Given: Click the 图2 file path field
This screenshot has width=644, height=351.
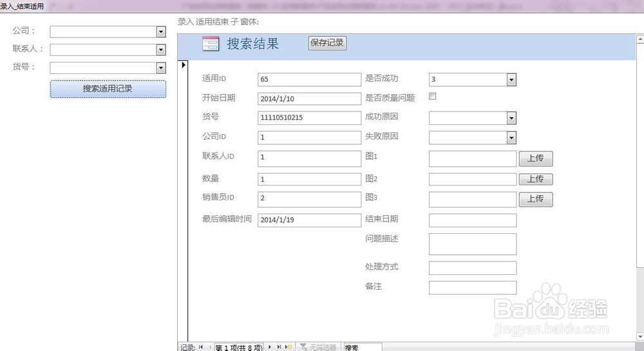Looking at the screenshot, I should [472, 179].
